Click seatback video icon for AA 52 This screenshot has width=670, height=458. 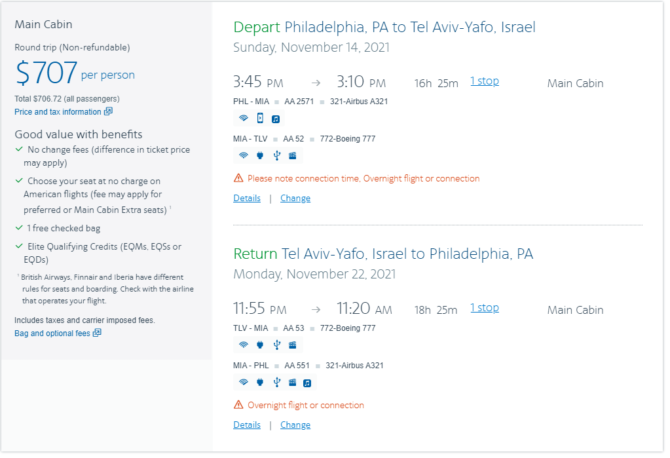(292, 156)
